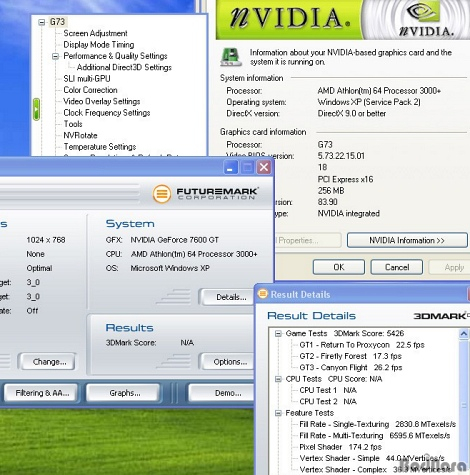Click the 256 MB memory value
This screenshot has width=470, height=475.
pos(331,191)
